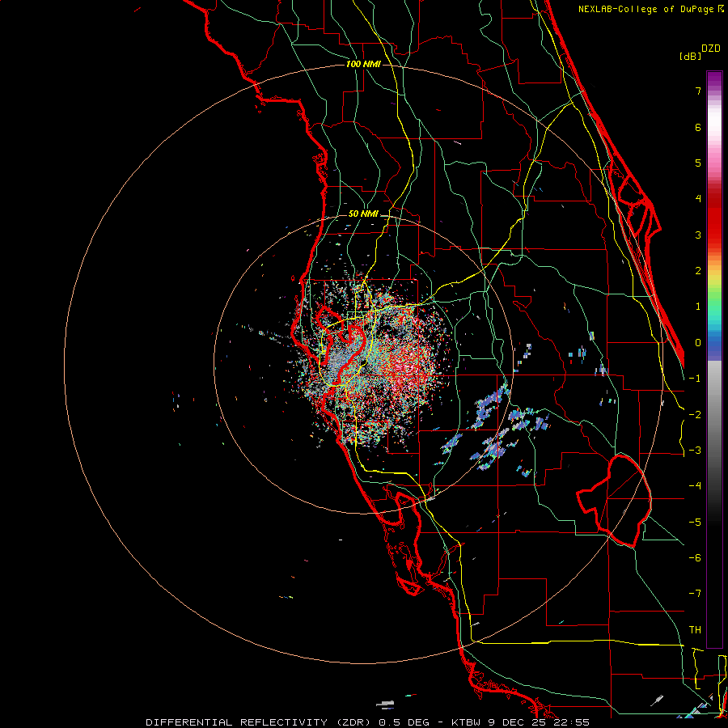Click the "1" tick label on the scale
The image size is (728, 728).
[x=698, y=307]
